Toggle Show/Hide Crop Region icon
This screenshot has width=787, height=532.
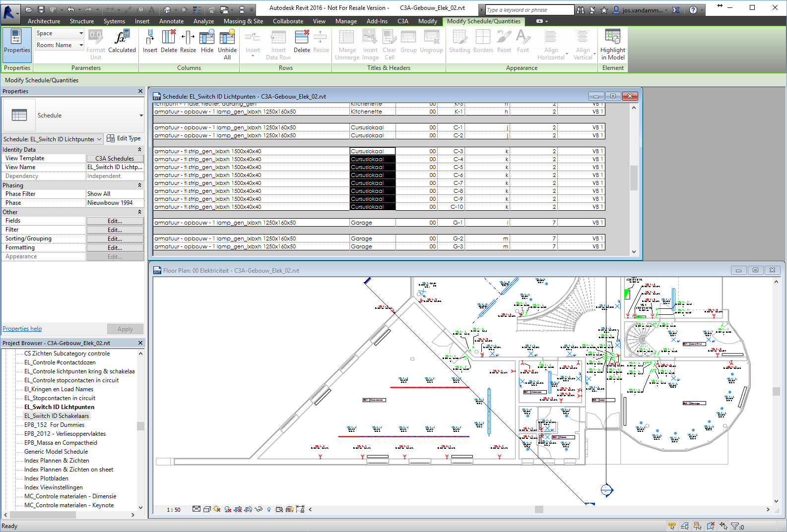point(248,509)
